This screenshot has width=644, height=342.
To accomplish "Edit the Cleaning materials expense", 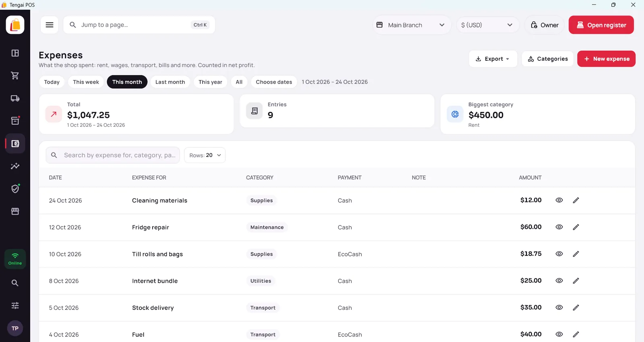I will point(576,200).
